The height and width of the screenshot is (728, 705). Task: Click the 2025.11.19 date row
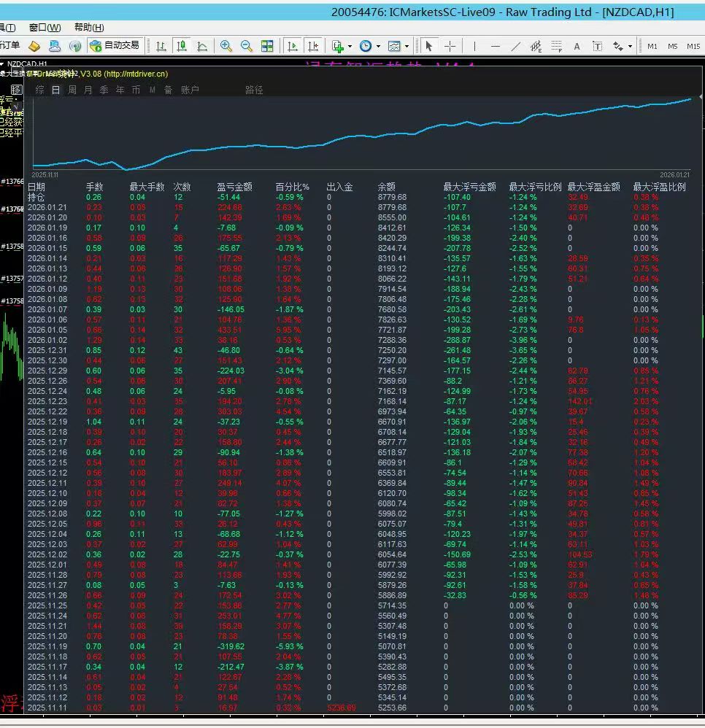(47, 646)
